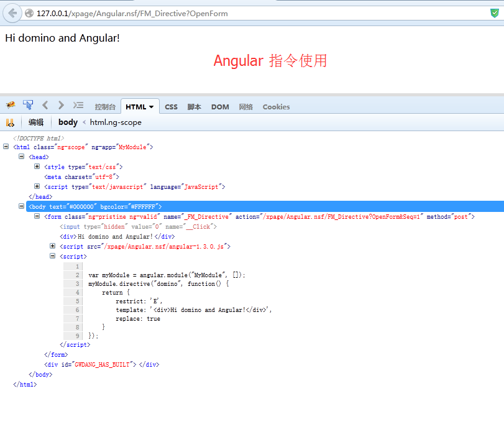Go back using the browser back arrow
504x445 pixels.
(12, 14)
